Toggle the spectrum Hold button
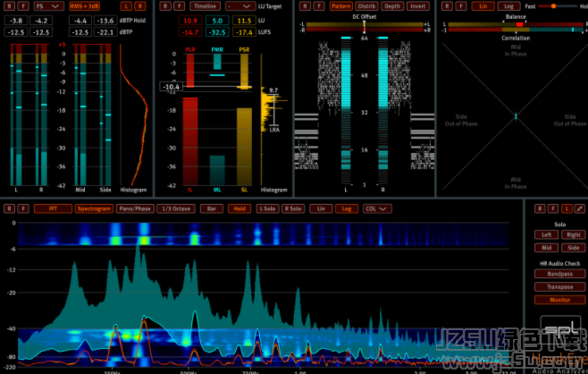The width and height of the screenshot is (588, 374). pyautogui.click(x=239, y=208)
